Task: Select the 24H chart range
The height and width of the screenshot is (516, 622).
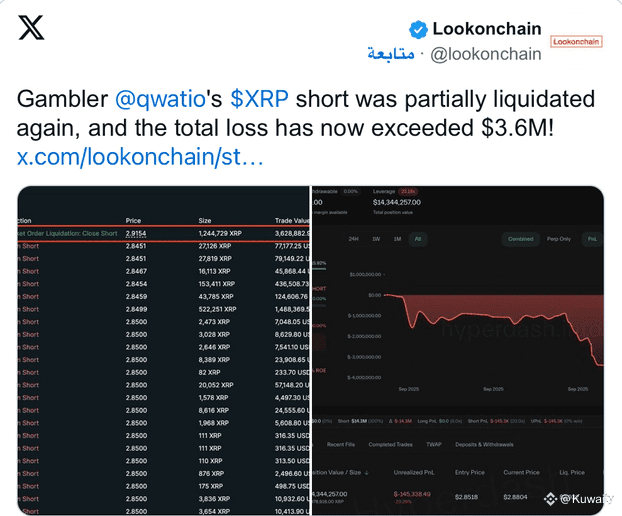Action: click(x=353, y=239)
